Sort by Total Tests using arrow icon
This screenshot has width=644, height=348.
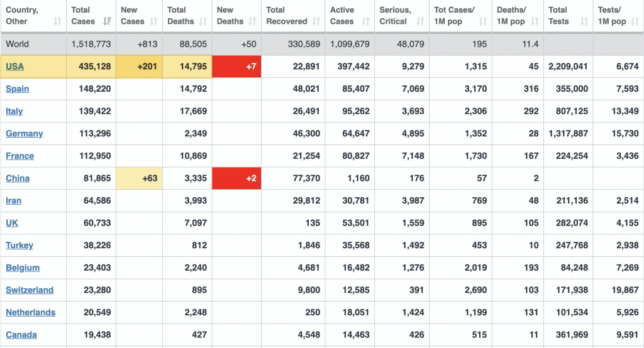coord(584,21)
